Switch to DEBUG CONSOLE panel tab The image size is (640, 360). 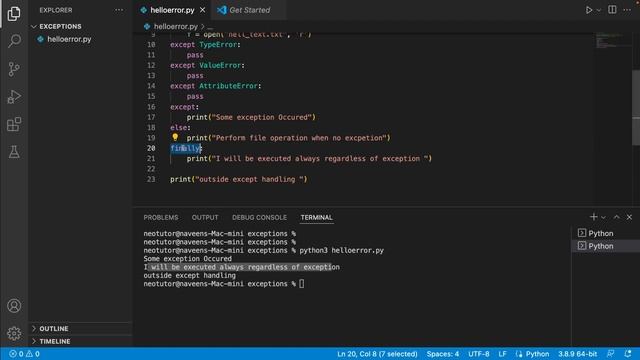(259, 218)
